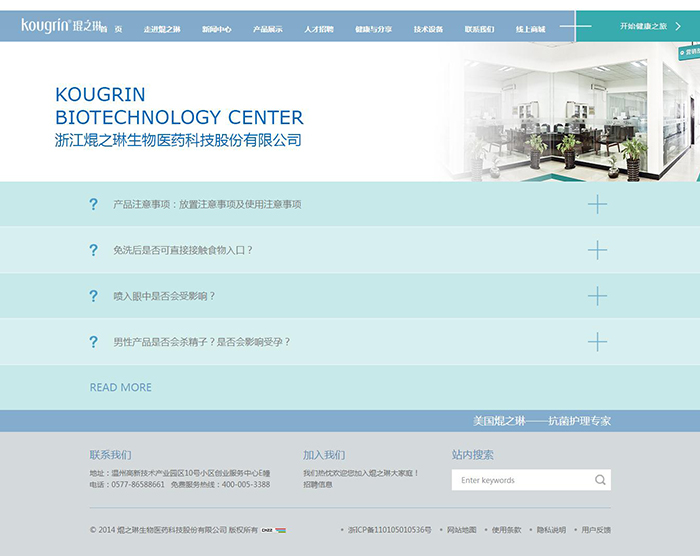Open the 走进焜之琳 menu item
The image size is (700, 556).
click(162, 29)
